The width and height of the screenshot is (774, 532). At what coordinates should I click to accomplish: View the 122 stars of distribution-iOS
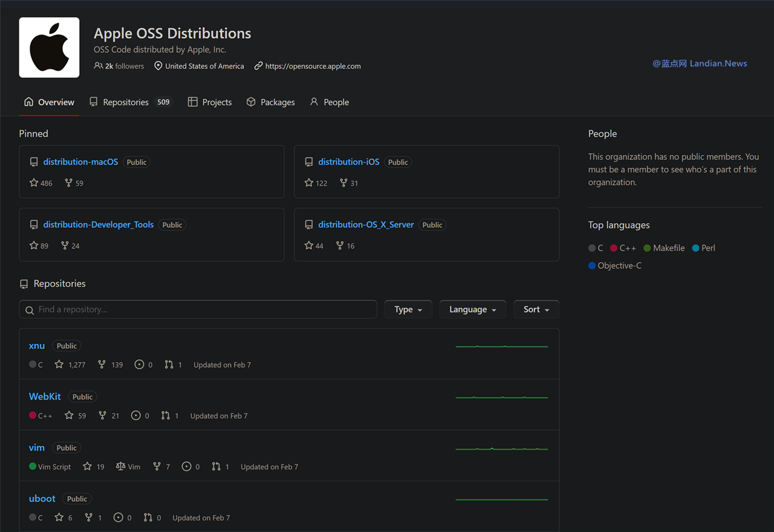(316, 183)
